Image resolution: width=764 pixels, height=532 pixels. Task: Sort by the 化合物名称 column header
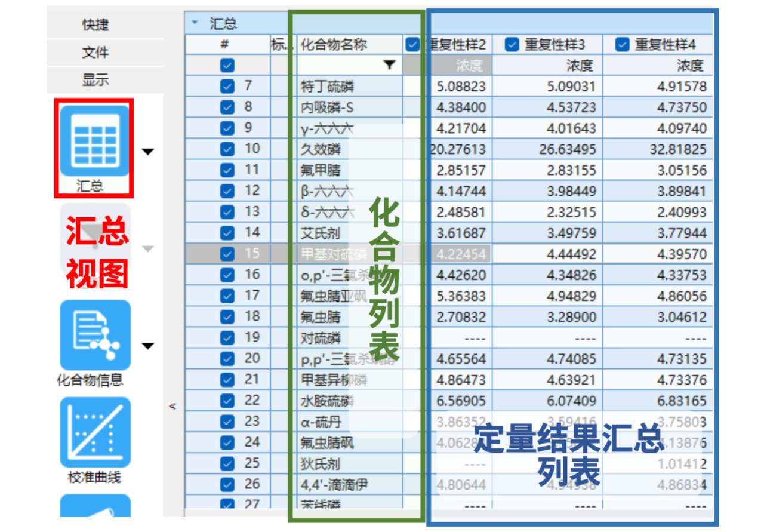(x=334, y=44)
